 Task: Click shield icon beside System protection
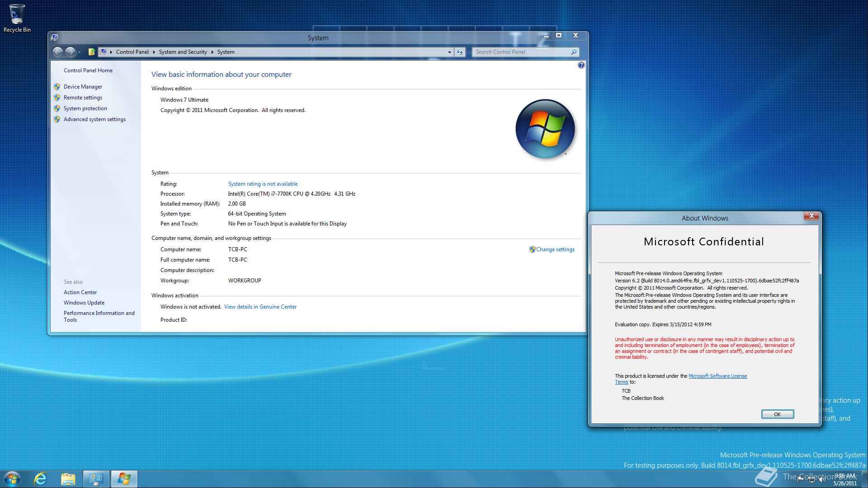pyautogui.click(x=57, y=108)
